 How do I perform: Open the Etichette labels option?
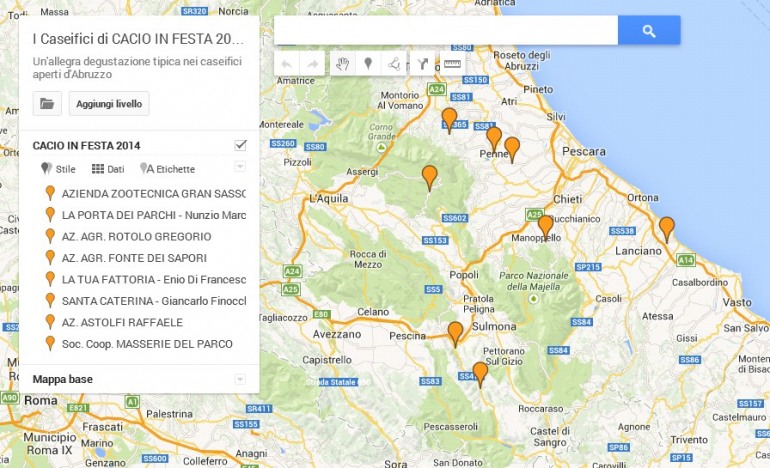[x=167, y=169]
